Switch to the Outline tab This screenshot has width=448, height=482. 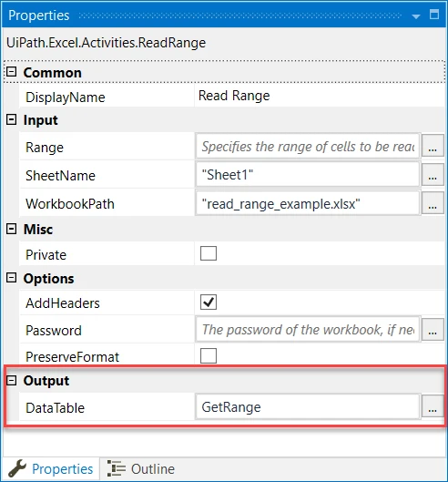[141, 469]
